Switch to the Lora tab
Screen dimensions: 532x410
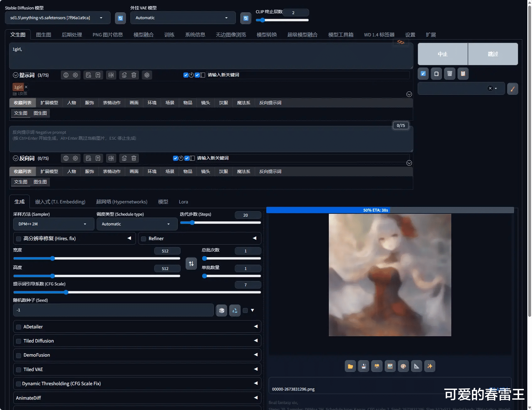click(x=183, y=202)
